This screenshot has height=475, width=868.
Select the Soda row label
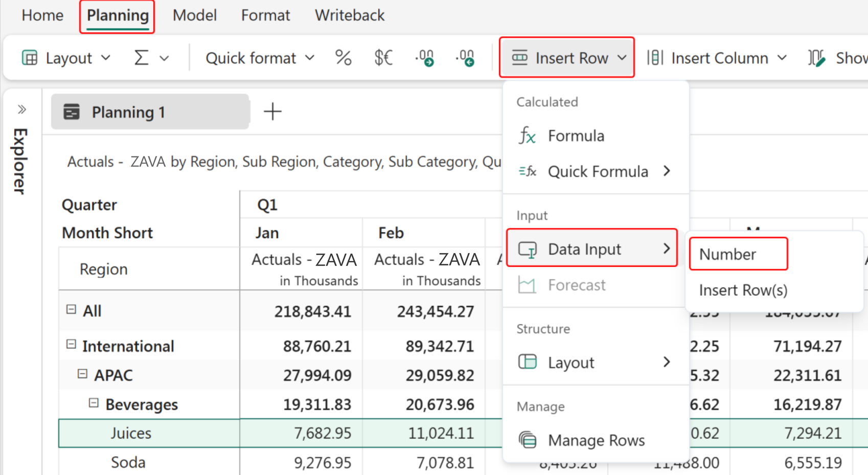[x=128, y=462]
